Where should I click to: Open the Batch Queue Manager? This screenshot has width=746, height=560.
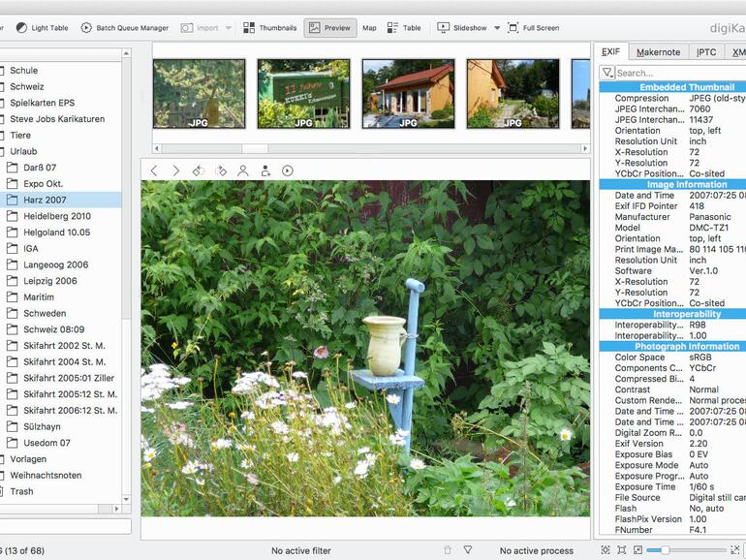click(124, 28)
